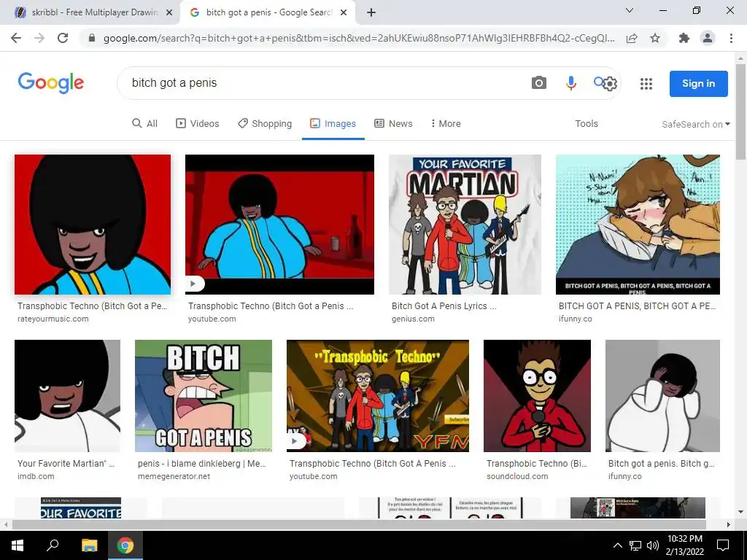Viewport: 747px width, 560px height.
Task: Click the rateyourmusic.com source link
Action: coord(53,319)
